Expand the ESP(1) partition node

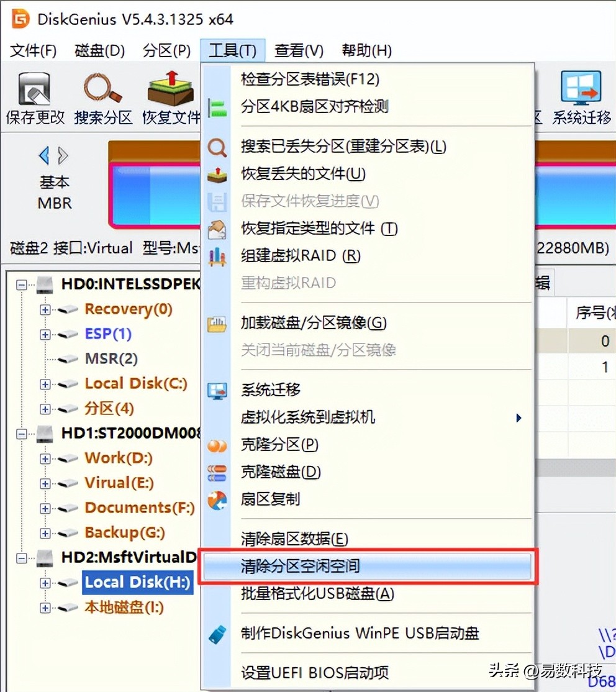(x=45, y=335)
